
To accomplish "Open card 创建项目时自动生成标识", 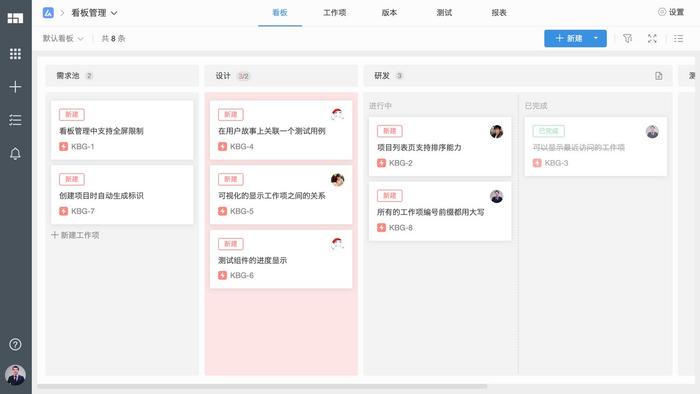I will point(122,195).
